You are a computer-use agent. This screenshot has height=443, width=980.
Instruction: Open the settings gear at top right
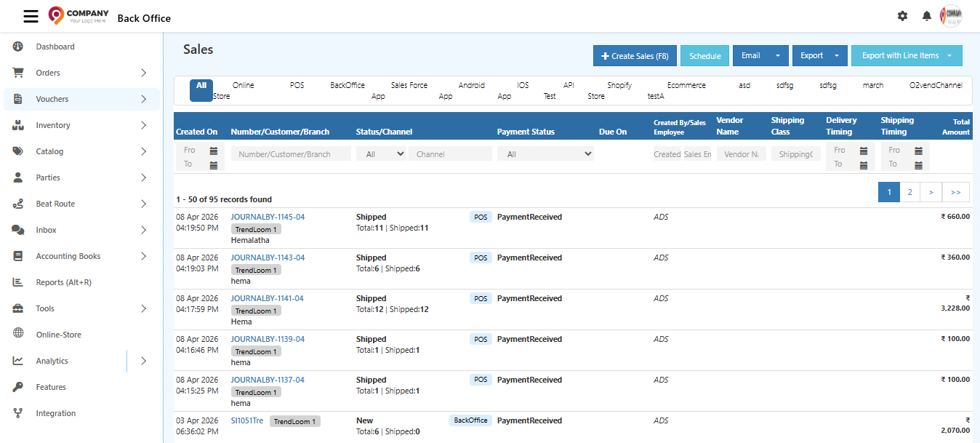[x=902, y=15]
